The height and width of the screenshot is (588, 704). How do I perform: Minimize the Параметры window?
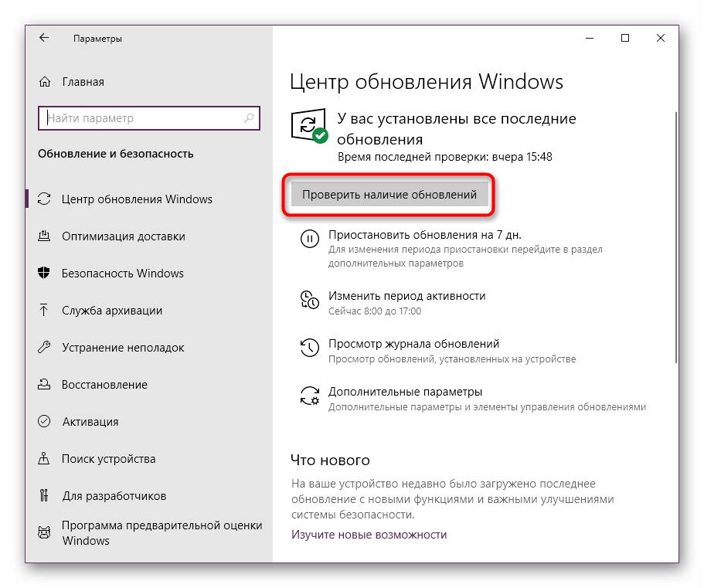coord(590,38)
